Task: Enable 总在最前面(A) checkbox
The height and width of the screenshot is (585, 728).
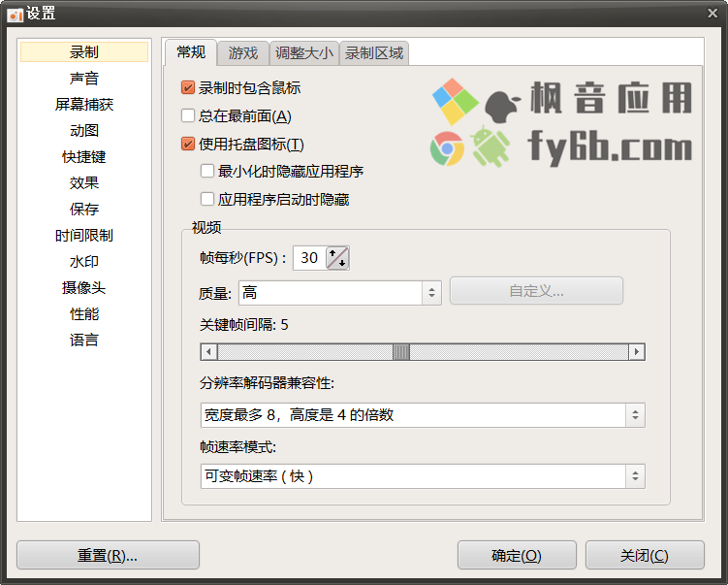Action: coord(188,115)
